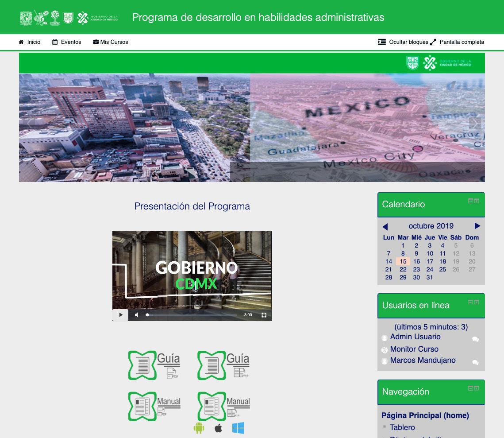Download the Manual in EPUB format

tap(224, 406)
